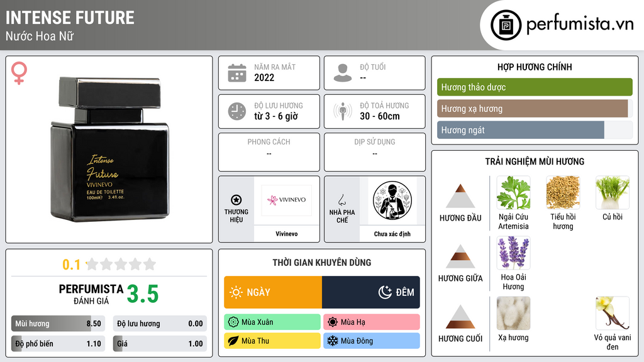Choose the Mùa Xuân season tag

click(272, 322)
